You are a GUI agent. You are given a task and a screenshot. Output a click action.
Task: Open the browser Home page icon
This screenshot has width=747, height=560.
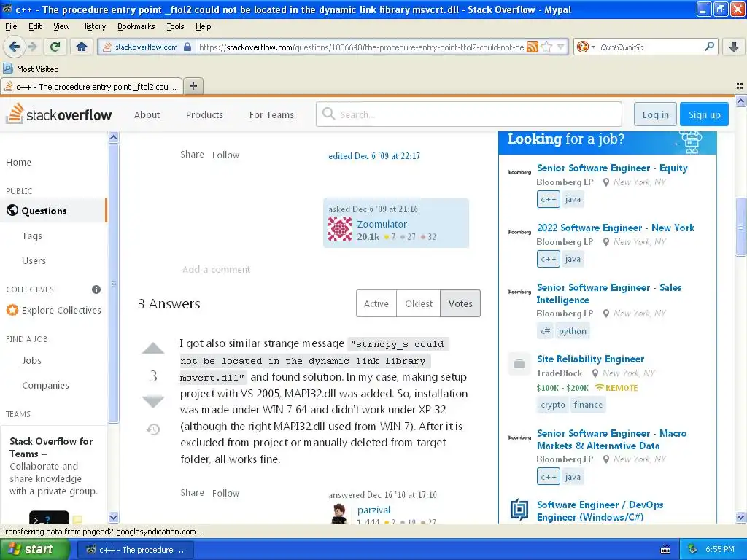pyautogui.click(x=82, y=47)
